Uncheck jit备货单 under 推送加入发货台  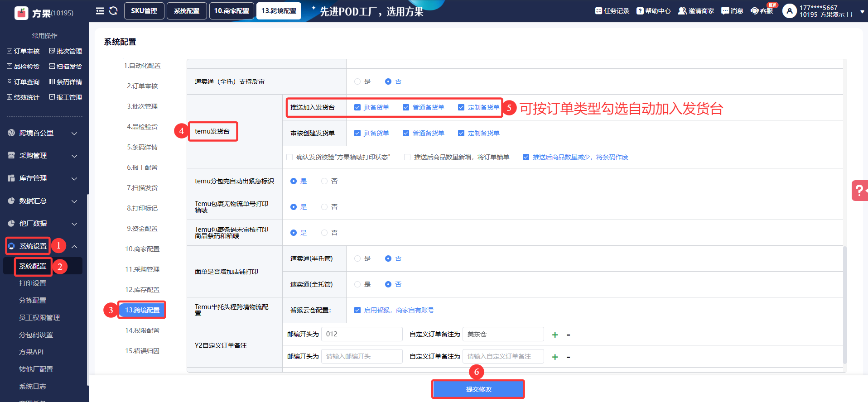point(357,107)
